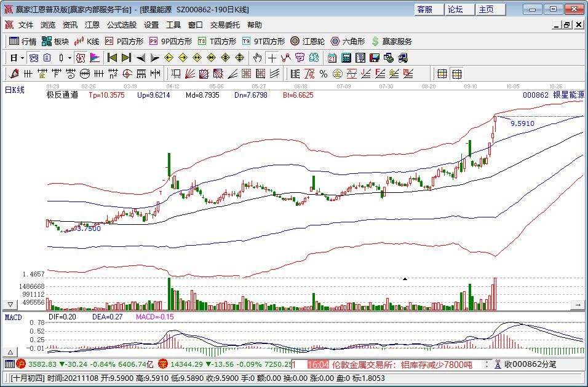
Task: Expand the MACD panel with up triangle
Action: point(10,352)
